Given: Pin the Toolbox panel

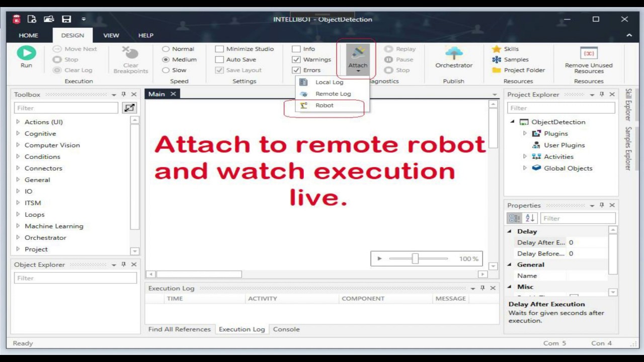Looking at the screenshot, I should tap(124, 94).
